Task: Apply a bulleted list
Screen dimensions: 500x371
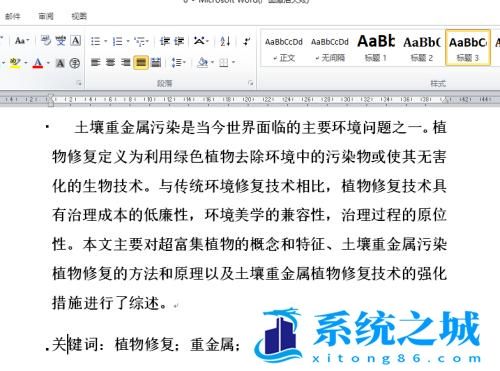Action: [96, 41]
